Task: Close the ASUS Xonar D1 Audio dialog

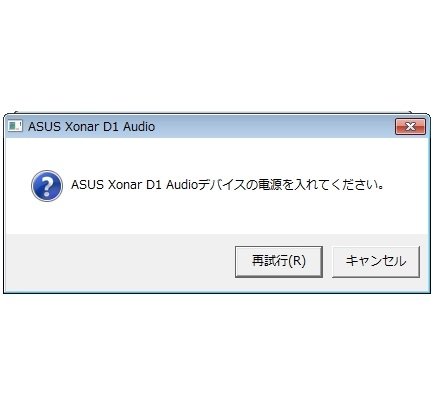Action: click(410, 127)
